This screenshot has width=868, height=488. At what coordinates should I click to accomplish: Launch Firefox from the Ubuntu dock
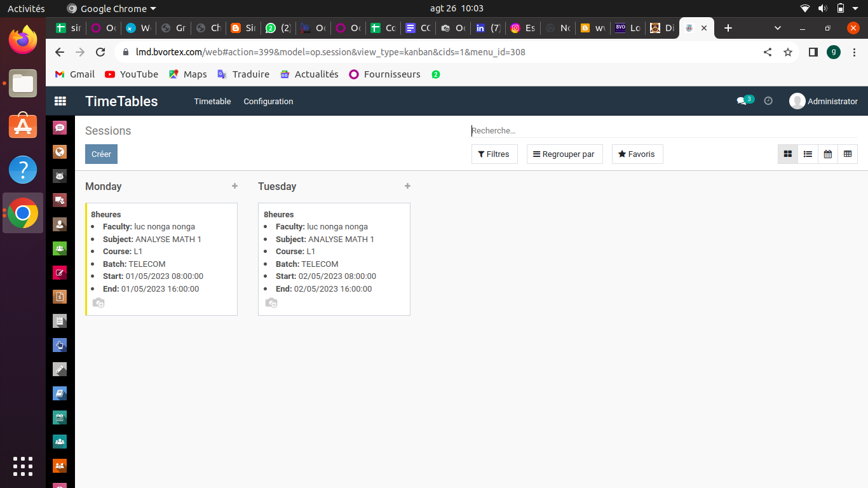[x=23, y=39]
